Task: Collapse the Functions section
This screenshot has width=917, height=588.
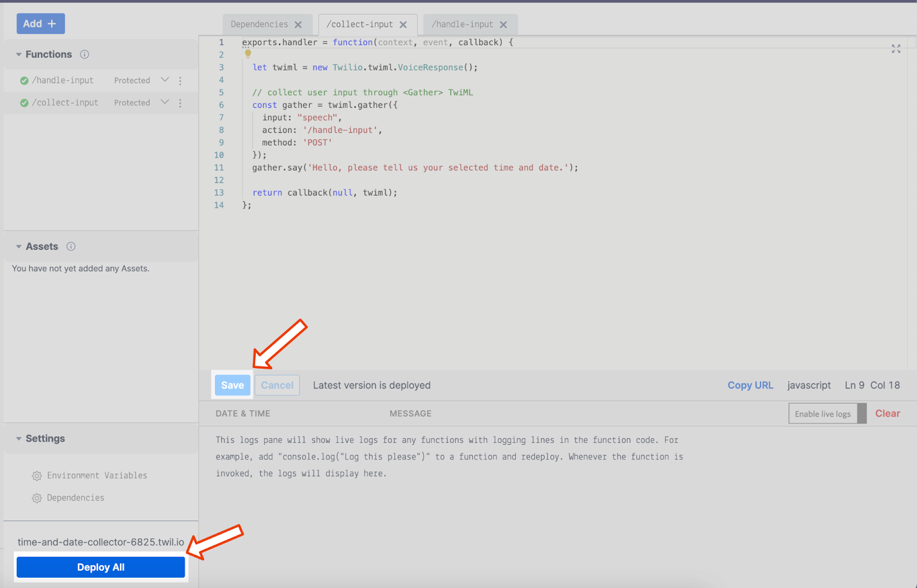Action: pyautogui.click(x=19, y=54)
